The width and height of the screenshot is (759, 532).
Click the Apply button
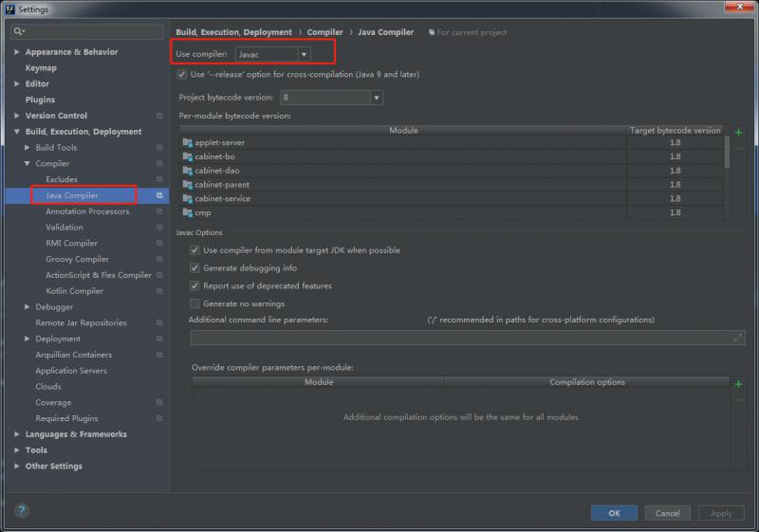[x=721, y=513]
